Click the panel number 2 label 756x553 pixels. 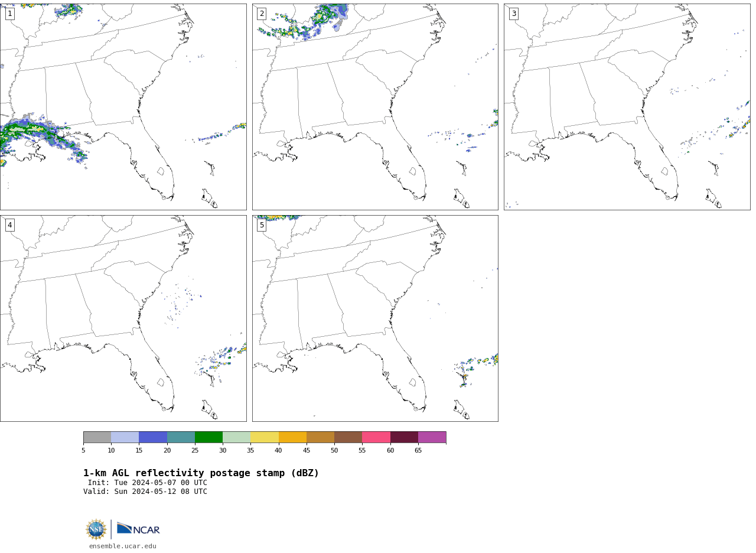click(262, 14)
